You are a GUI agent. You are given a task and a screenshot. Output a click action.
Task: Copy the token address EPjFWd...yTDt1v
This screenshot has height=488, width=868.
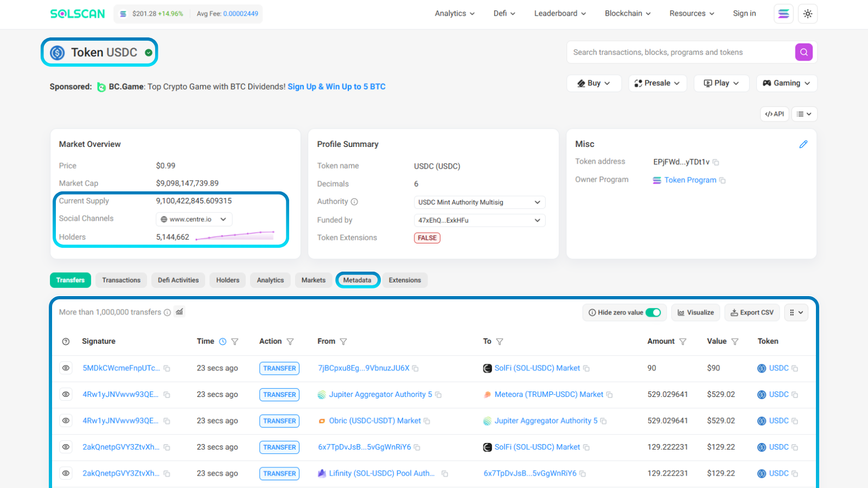point(716,162)
